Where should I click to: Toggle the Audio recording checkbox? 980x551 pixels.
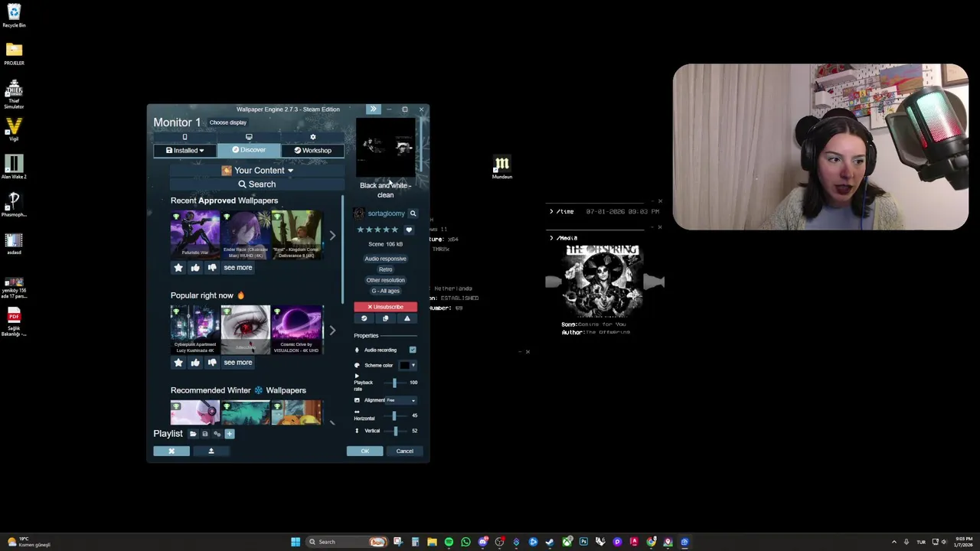413,350
